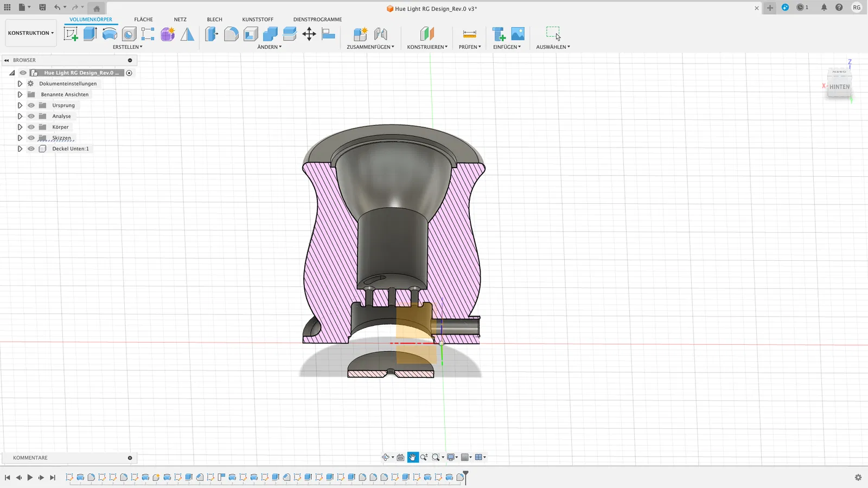
Task: Activate the Move/Copy arrows tool
Action: [x=309, y=34]
